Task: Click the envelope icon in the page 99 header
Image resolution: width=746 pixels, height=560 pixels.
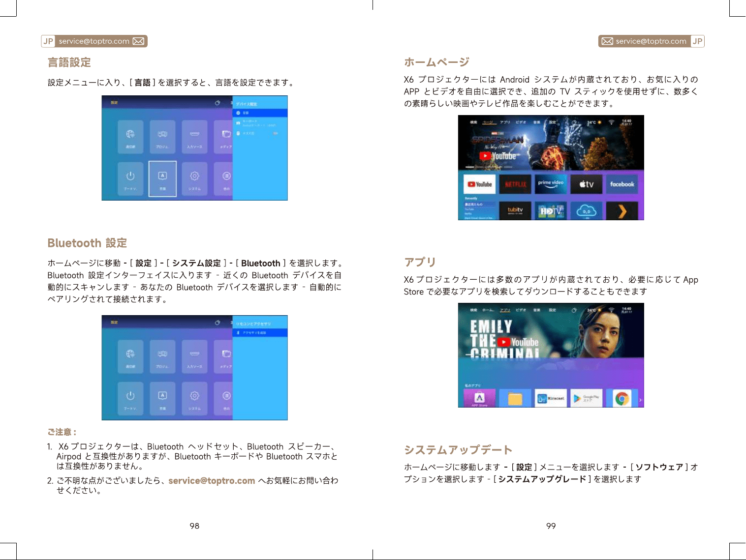Action: pos(608,41)
